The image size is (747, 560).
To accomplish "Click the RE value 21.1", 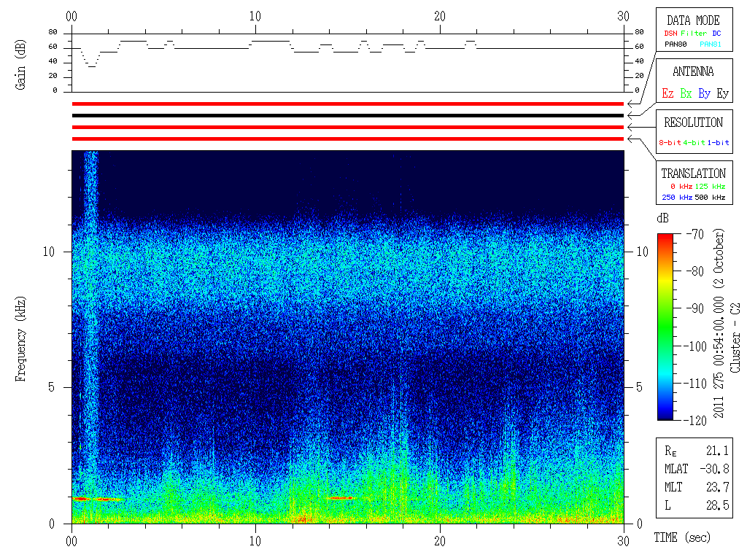I will (717, 451).
